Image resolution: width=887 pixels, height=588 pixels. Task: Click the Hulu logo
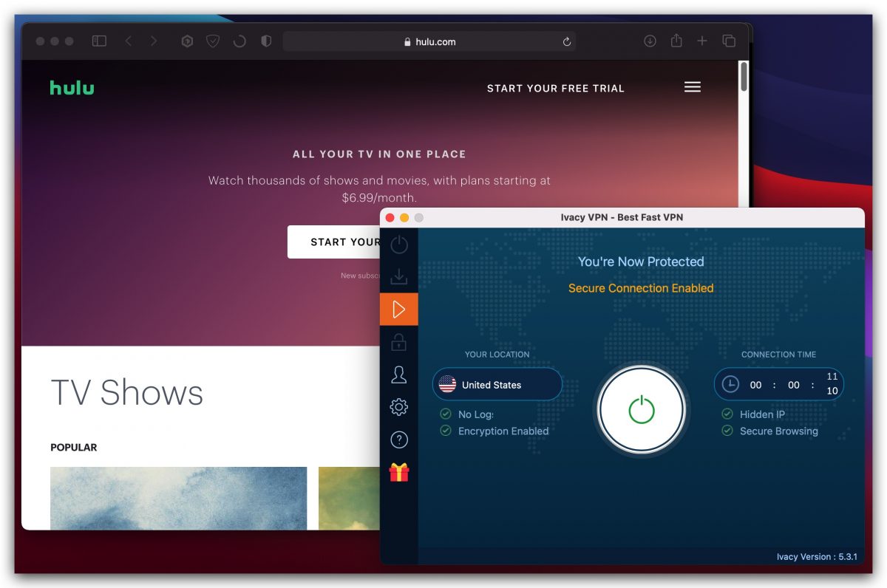click(72, 88)
